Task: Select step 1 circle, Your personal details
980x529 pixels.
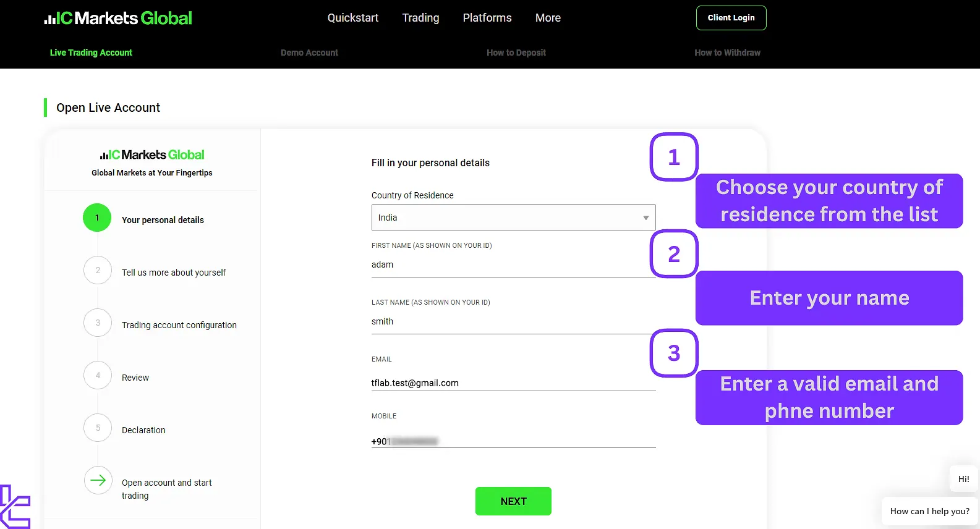Action: pyautogui.click(x=97, y=218)
